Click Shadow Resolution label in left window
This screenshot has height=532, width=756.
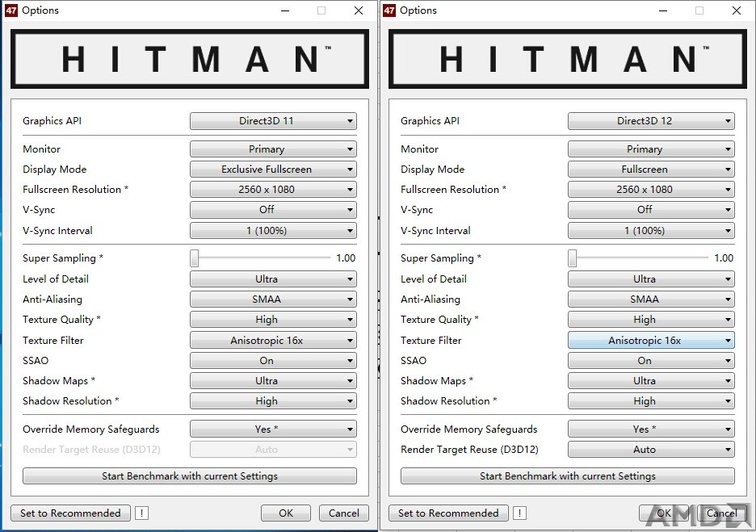70,401
